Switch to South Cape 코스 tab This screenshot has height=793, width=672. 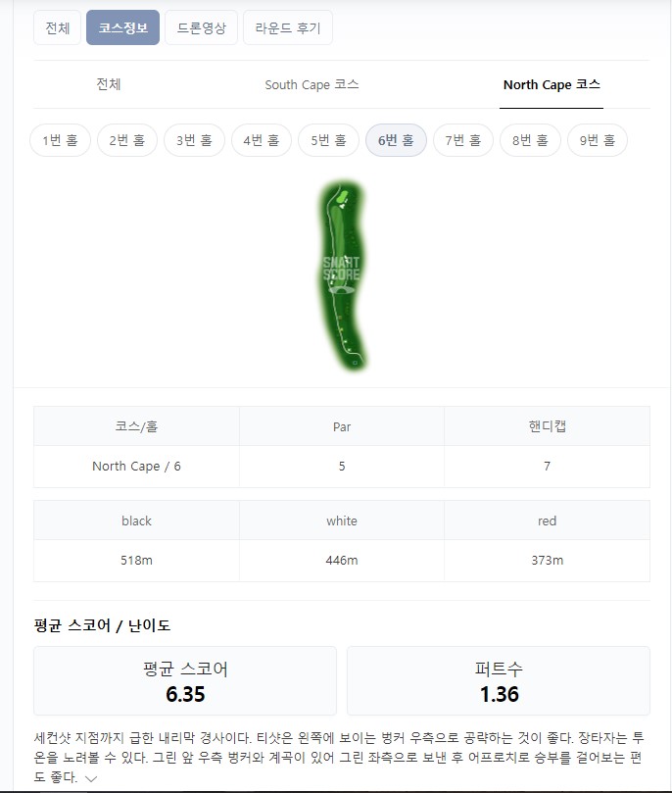pyautogui.click(x=312, y=84)
